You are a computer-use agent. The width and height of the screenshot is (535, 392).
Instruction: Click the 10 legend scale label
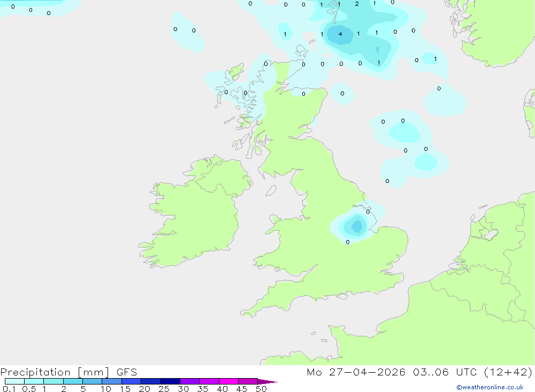(x=106, y=389)
